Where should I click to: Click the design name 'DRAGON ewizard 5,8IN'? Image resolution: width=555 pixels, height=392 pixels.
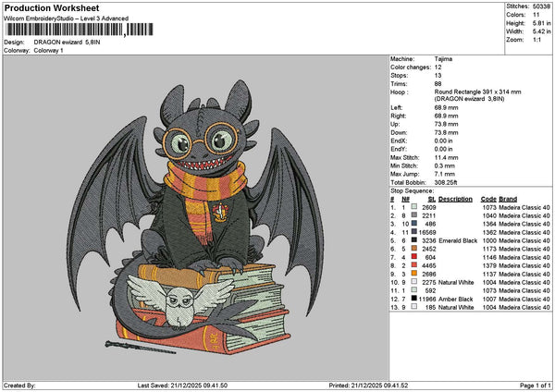(67, 43)
